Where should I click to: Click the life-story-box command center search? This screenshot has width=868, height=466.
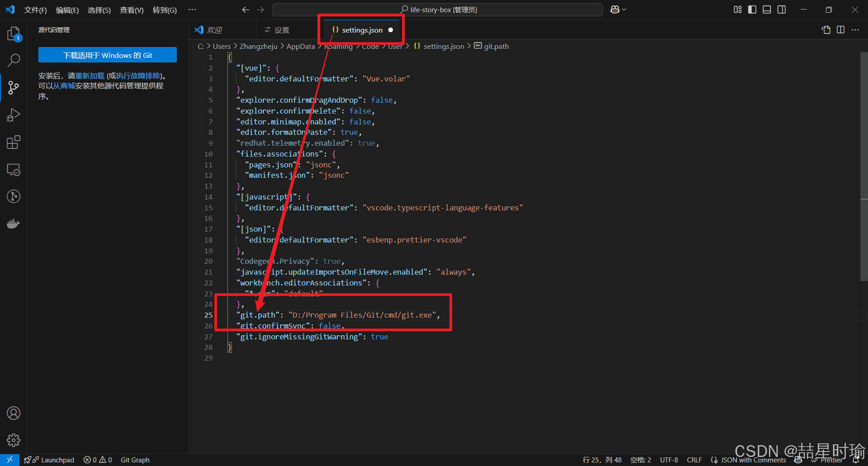(x=438, y=10)
